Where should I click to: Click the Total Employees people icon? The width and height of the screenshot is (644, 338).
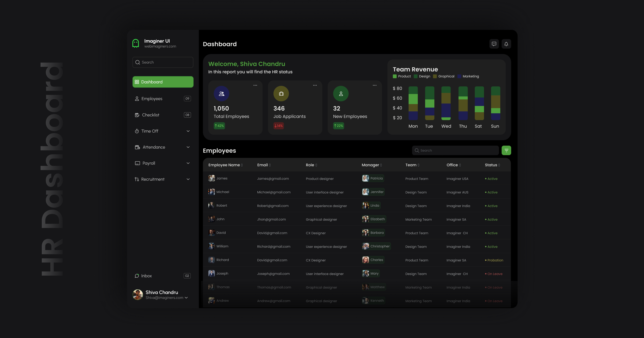222,94
